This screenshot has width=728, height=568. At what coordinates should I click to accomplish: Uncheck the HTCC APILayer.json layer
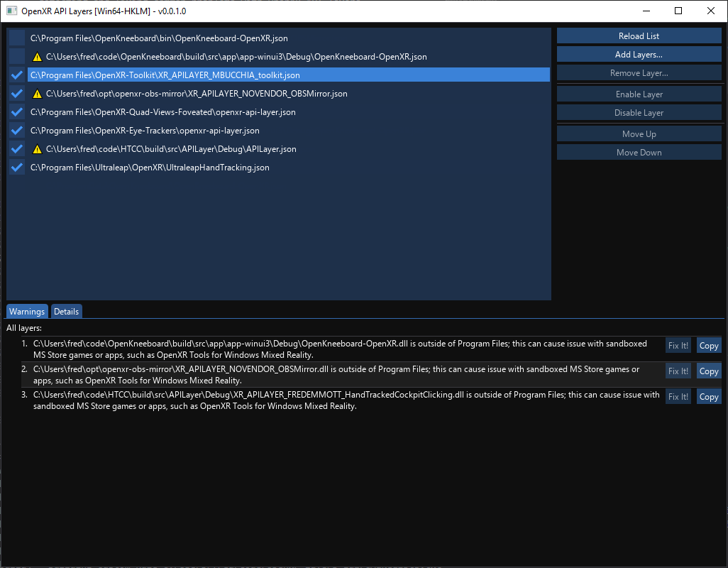point(17,149)
